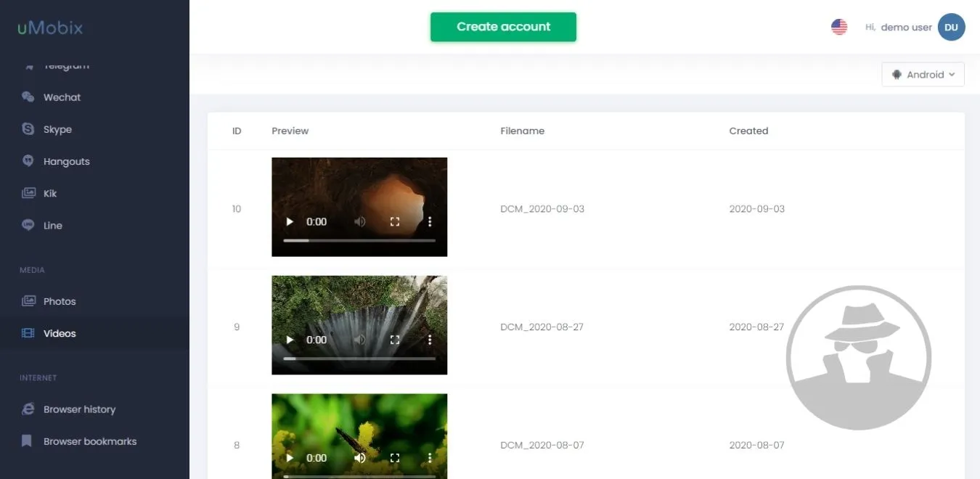Click filename DCM_2020-08-07
The image size is (980, 479).
tap(542, 445)
